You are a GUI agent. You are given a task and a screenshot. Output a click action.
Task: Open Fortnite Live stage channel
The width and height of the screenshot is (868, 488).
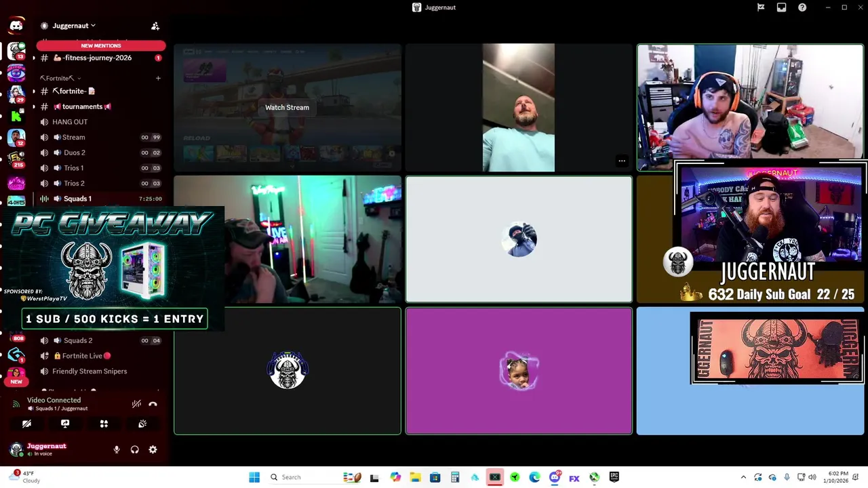(x=100, y=356)
